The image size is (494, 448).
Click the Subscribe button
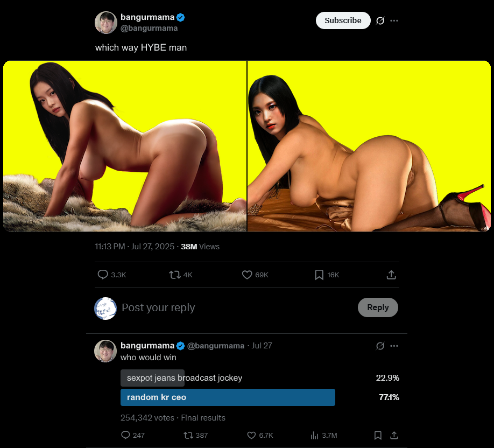[343, 20]
